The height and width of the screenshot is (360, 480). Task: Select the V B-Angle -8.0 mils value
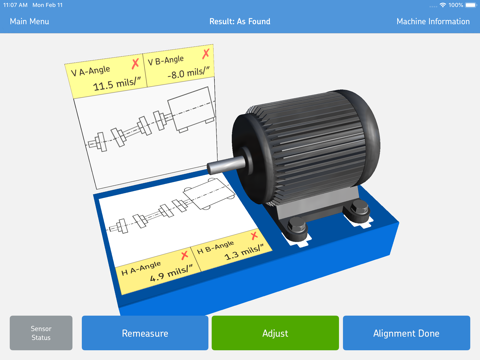(x=189, y=73)
